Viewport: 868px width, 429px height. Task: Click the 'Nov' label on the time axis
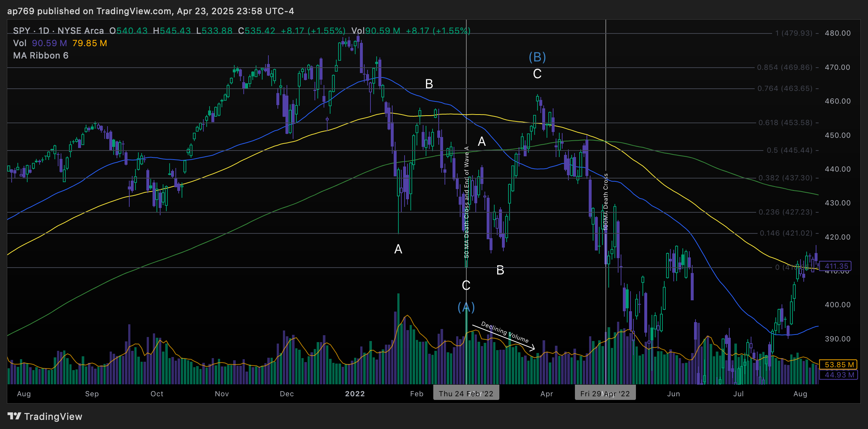tap(222, 394)
